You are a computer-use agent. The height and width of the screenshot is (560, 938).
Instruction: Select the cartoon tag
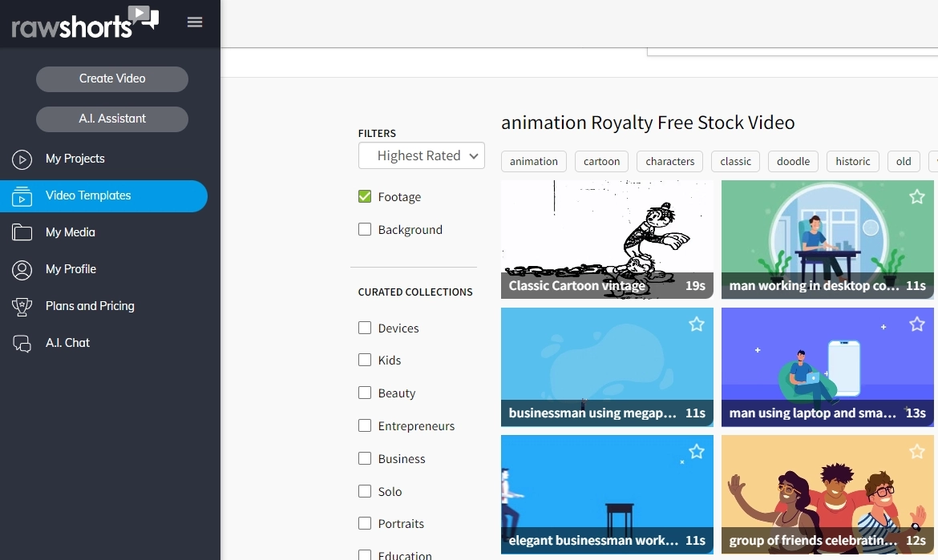(601, 161)
